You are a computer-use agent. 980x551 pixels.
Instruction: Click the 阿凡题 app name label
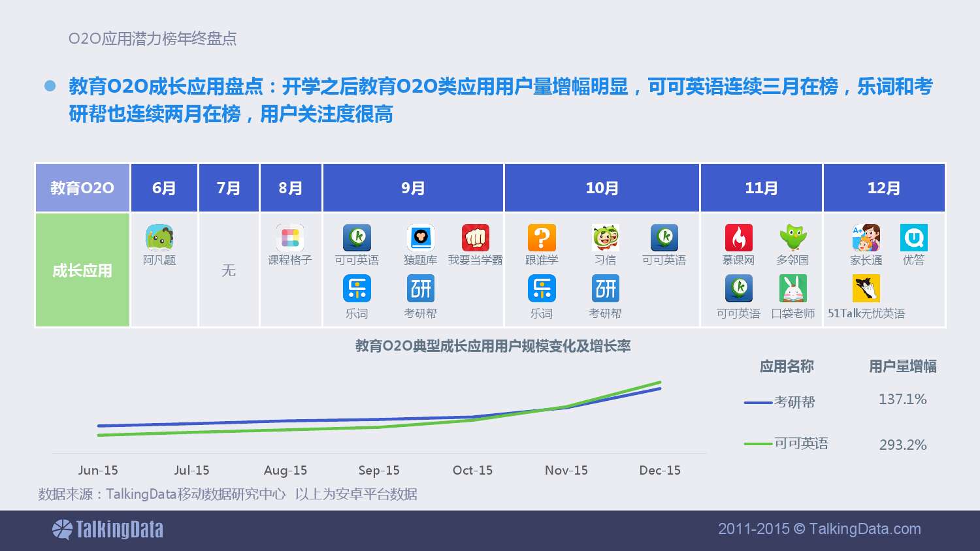pos(159,260)
